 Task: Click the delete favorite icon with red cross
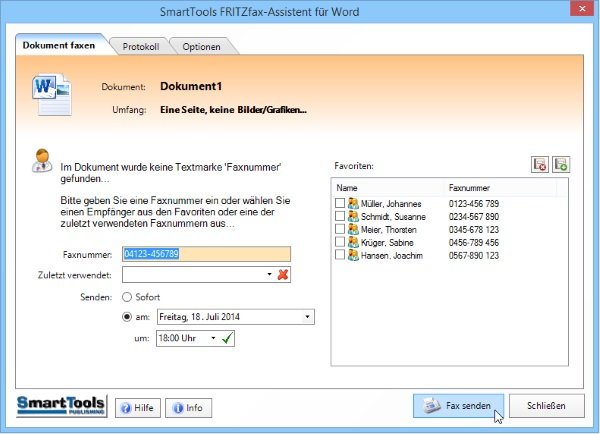540,165
